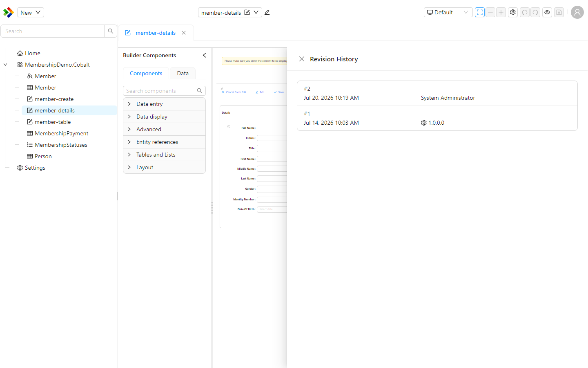Expand the Layout section

(164, 167)
